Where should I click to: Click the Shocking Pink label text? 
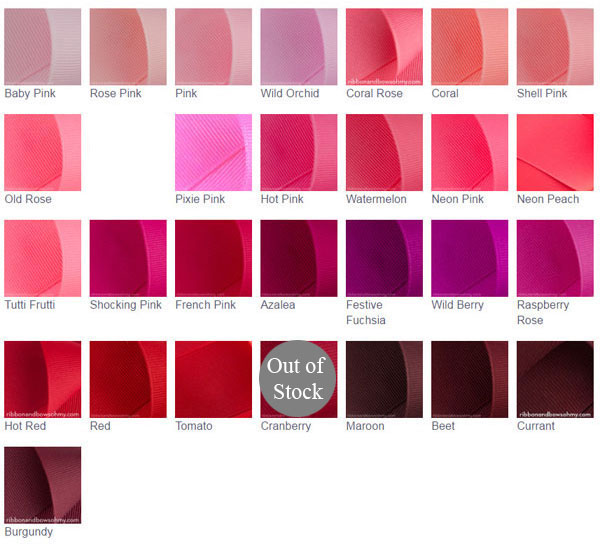[x=126, y=305]
